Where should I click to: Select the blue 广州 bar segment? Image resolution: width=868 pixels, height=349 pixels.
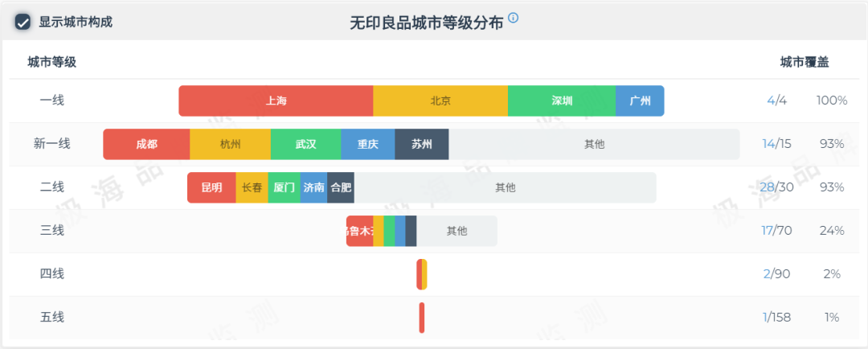[x=640, y=101]
